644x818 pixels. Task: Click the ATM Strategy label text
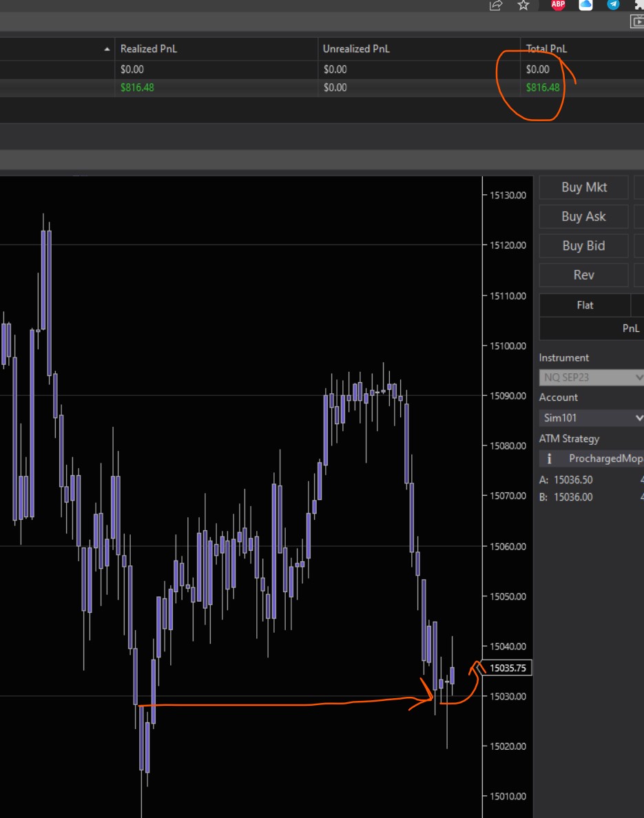pyautogui.click(x=570, y=439)
